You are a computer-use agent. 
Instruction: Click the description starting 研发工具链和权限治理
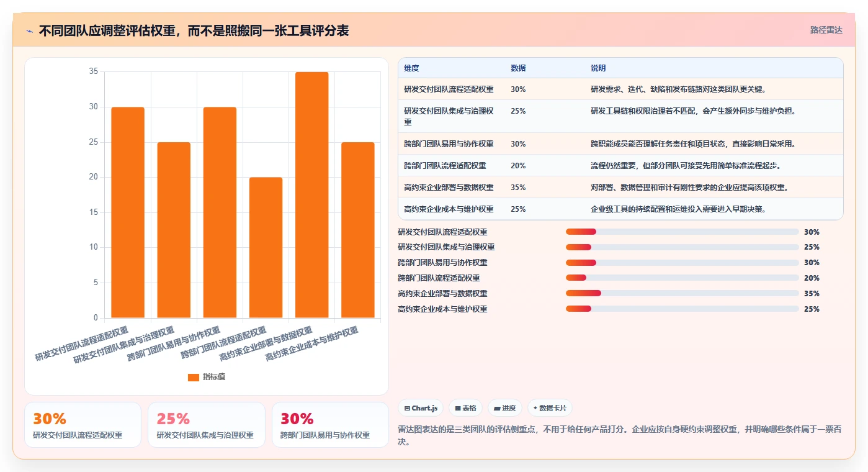(693, 111)
